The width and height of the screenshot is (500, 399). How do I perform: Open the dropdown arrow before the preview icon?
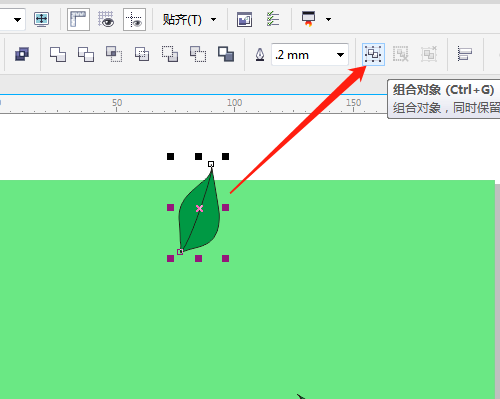(17, 20)
